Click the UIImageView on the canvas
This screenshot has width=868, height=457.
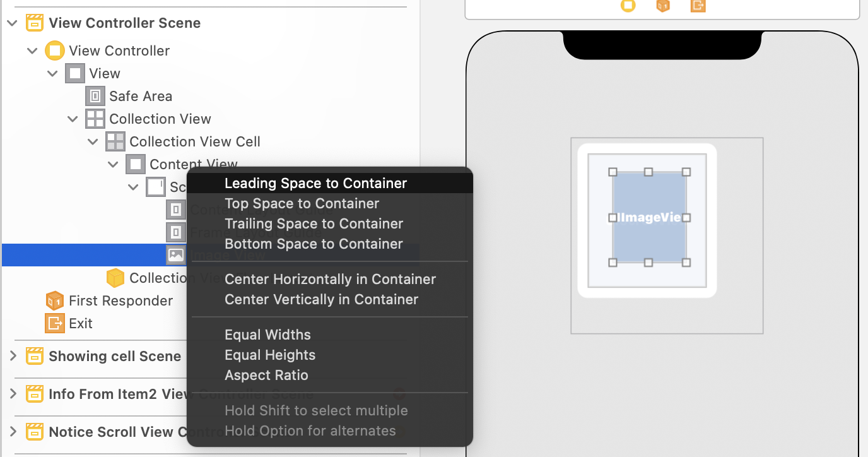click(649, 218)
